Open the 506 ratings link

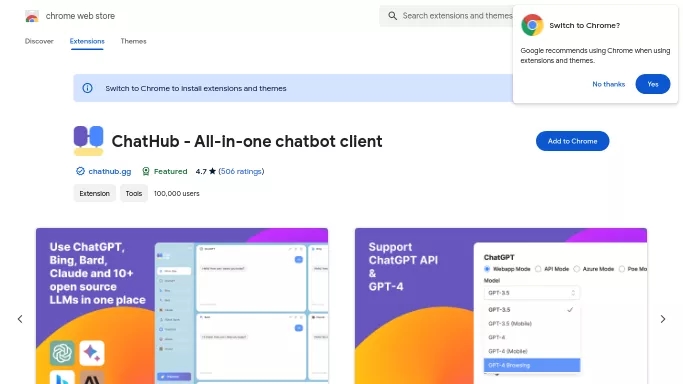241,171
